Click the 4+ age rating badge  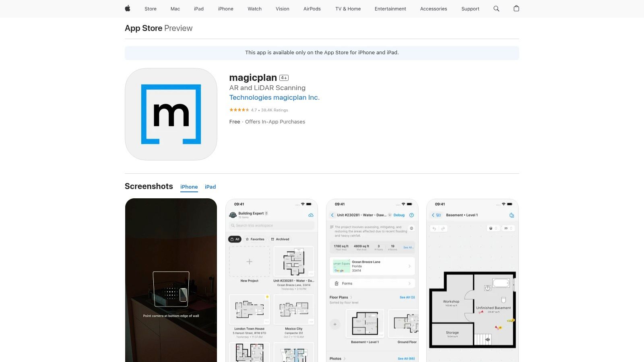tap(284, 78)
